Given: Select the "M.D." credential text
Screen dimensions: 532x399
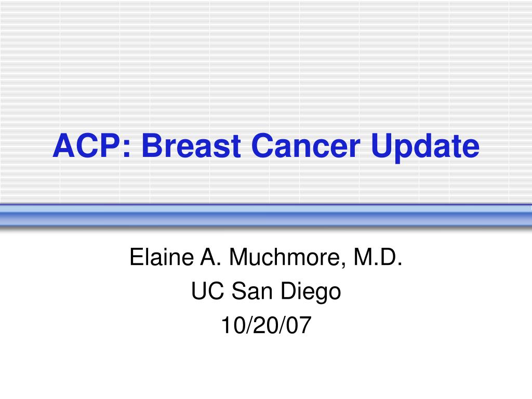Looking at the screenshot, I should 378,257.
